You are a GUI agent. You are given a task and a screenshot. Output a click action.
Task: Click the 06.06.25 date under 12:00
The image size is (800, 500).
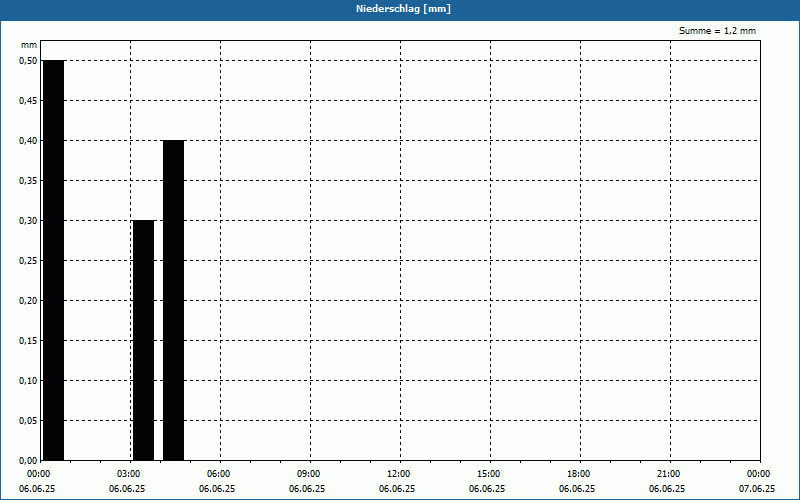tap(397, 489)
